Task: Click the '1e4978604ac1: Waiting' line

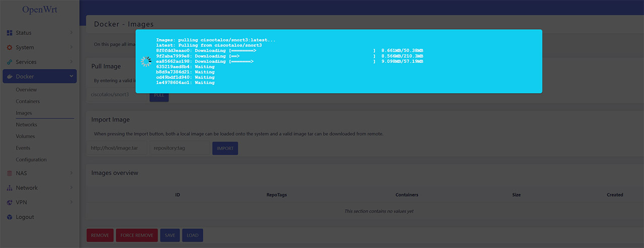Action: [186, 82]
